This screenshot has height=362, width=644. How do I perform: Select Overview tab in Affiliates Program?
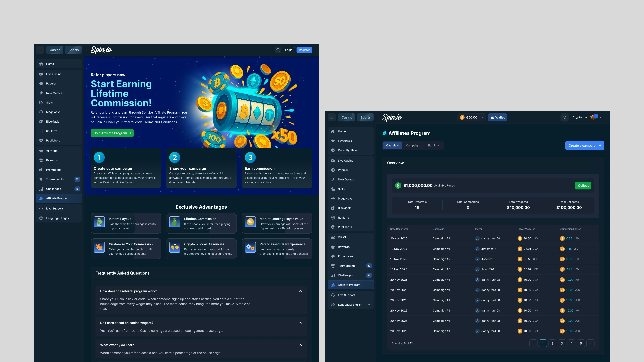(x=392, y=146)
